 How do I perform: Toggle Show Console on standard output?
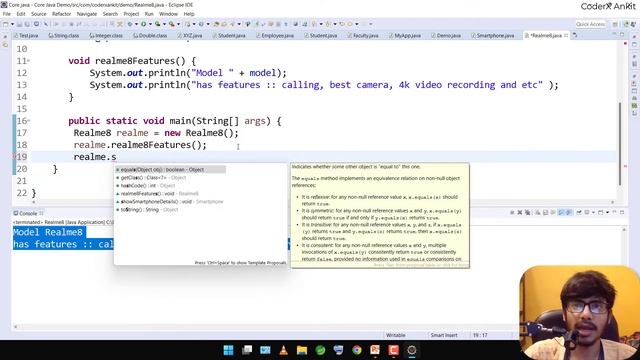561,213
